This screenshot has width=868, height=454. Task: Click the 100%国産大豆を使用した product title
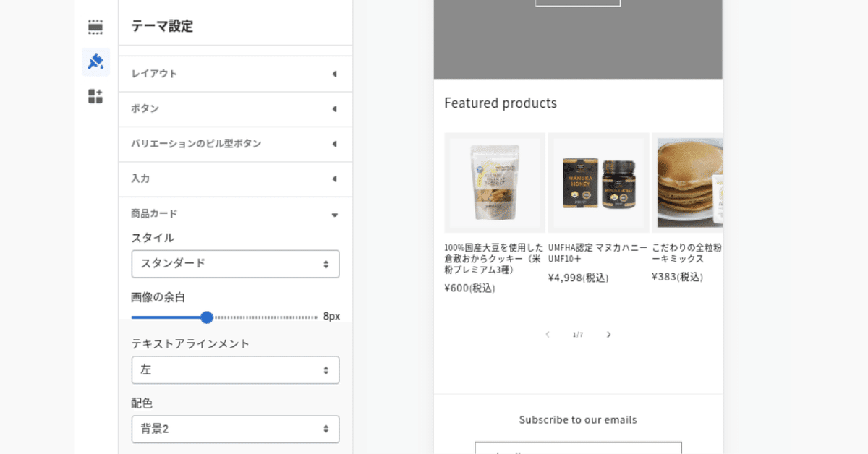coord(494,259)
